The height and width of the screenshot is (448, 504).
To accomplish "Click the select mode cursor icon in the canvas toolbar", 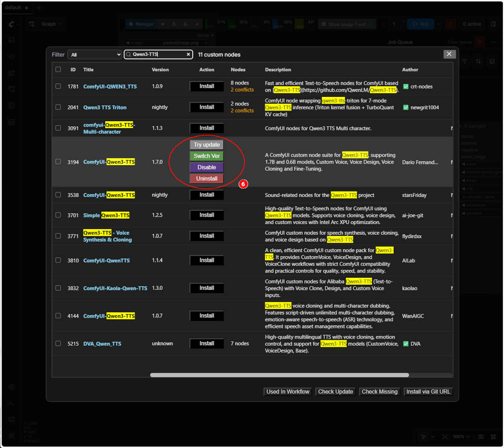I will pyautogui.click(x=423, y=437).
